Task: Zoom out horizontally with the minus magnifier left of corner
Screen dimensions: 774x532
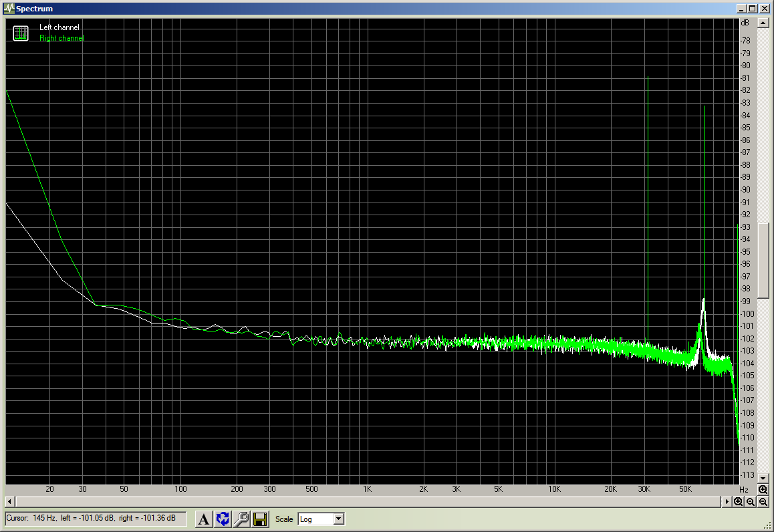Action: pyautogui.click(x=751, y=501)
